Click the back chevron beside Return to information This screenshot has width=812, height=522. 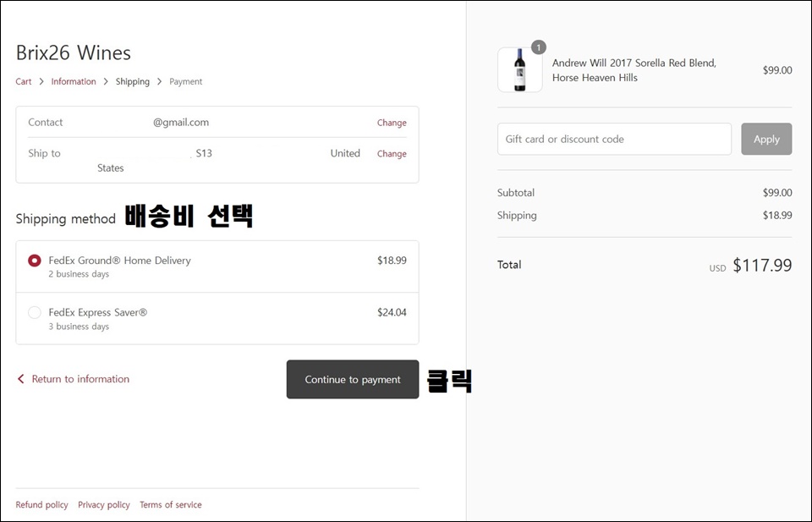coord(20,379)
